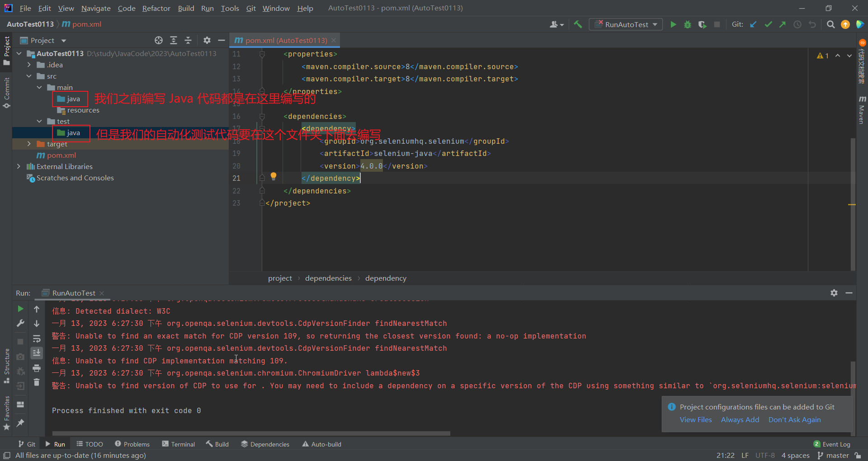
Task: Toggle the Favorites tool window sidebar
Action: [x=6, y=413]
